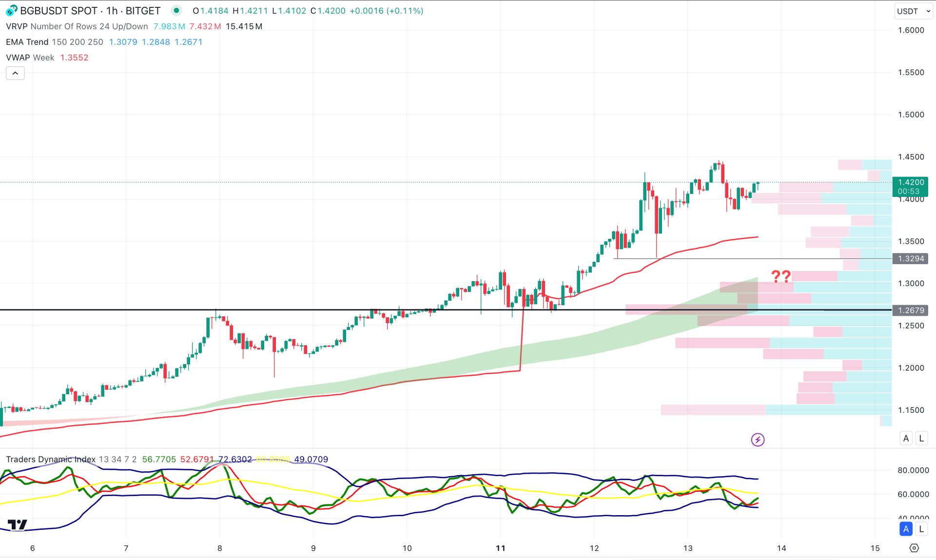Click the 1.3294 price line label

click(910, 259)
